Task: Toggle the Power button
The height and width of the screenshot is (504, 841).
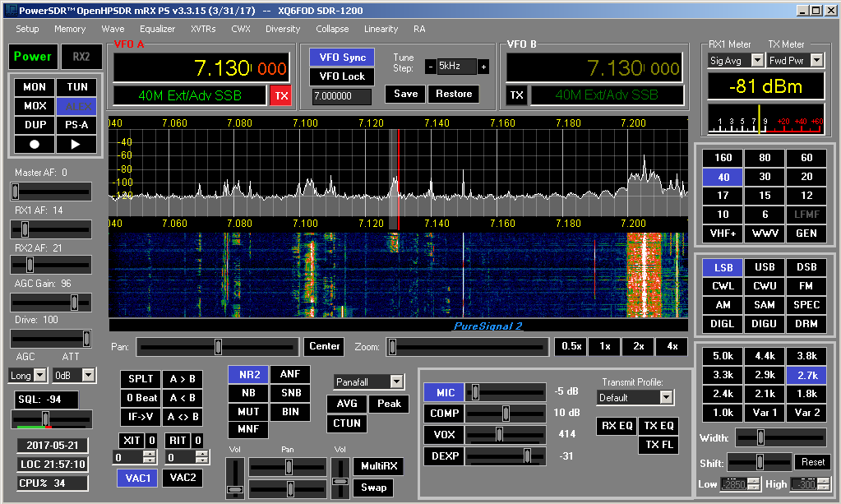Action: [32, 57]
